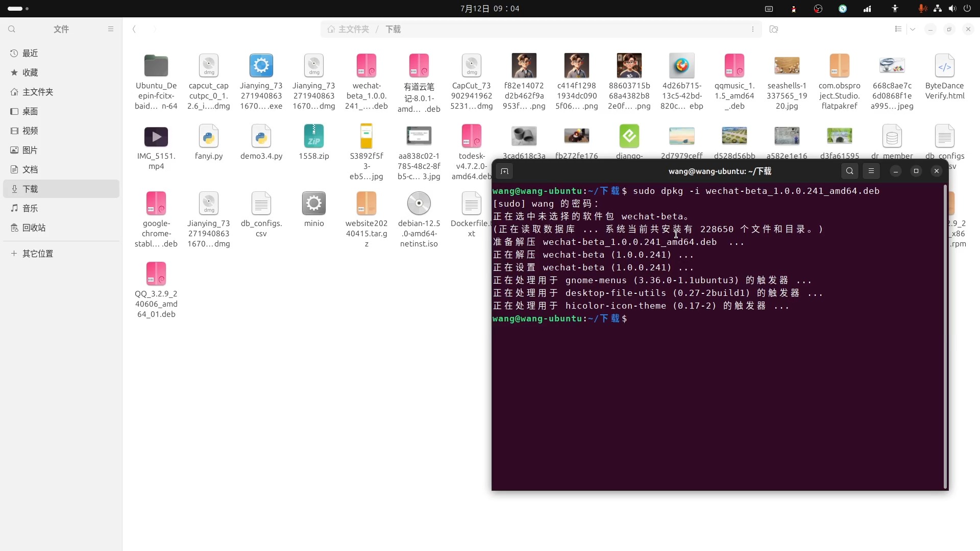The height and width of the screenshot is (551, 980).
Task: Click the volume icon to reveal sound slider
Action: [952, 9]
